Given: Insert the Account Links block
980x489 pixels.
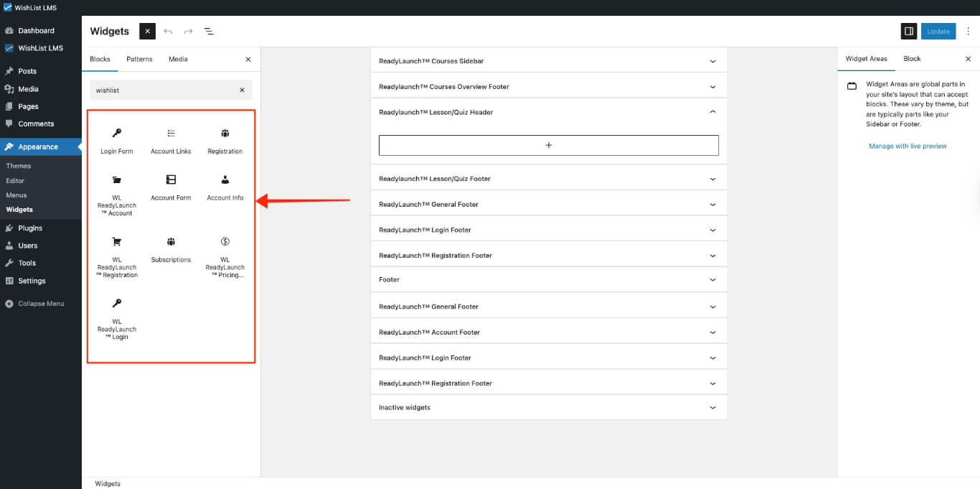Looking at the screenshot, I should 171,141.
